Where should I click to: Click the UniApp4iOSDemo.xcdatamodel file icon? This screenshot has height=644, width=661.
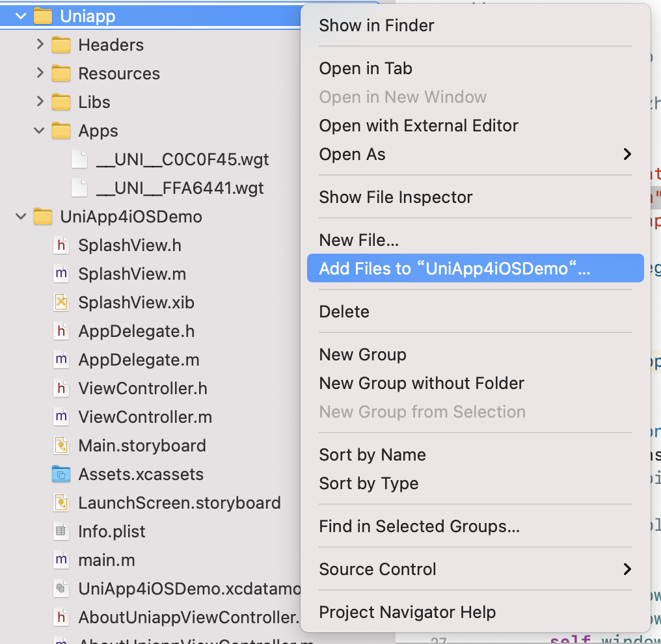pyautogui.click(x=61, y=589)
